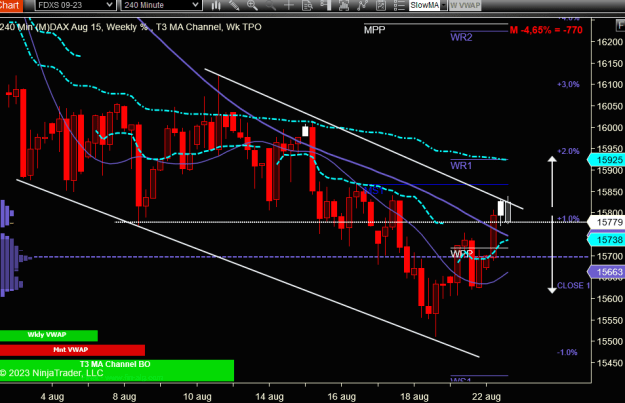Click the 15500 price axis label

pyautogui.click(x=609, y=342)
